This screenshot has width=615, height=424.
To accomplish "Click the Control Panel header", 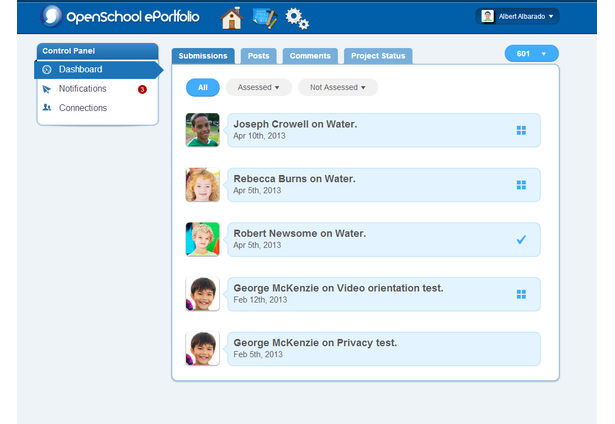I will point(98,51).
